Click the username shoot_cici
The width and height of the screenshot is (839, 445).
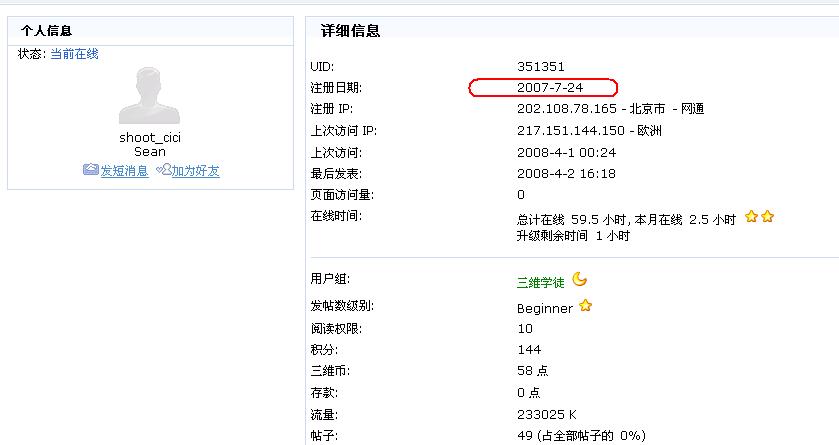150,137
